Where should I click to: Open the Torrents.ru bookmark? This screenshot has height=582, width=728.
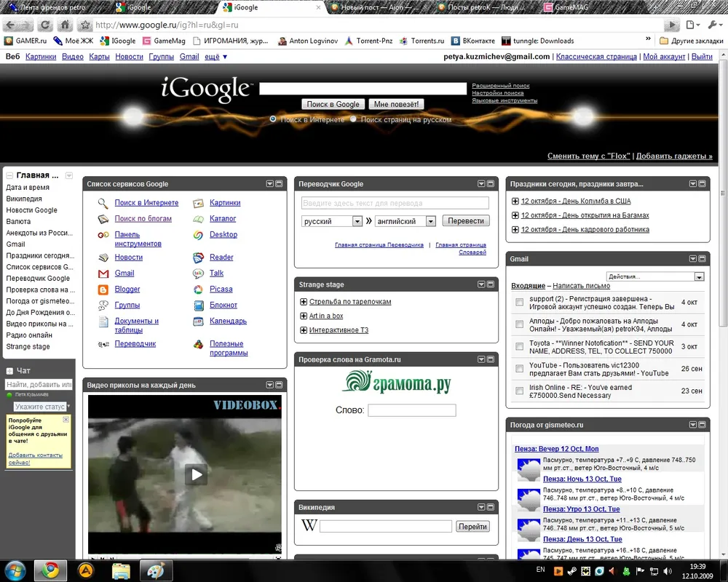tap(422, 41)
